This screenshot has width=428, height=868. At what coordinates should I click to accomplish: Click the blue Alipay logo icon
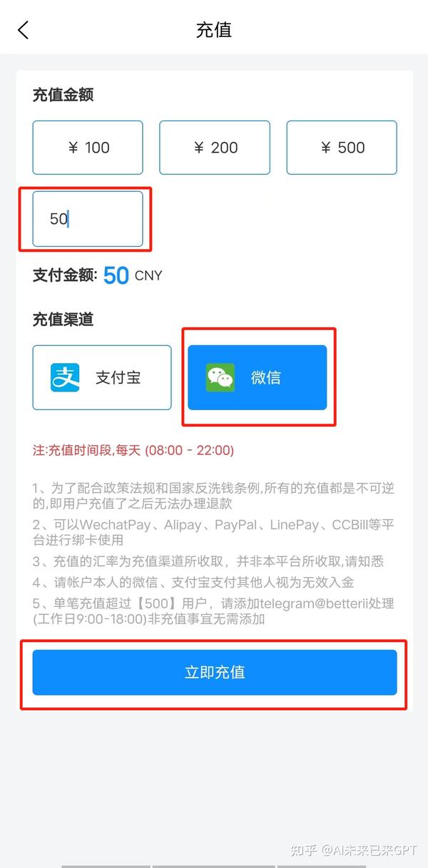65,377
